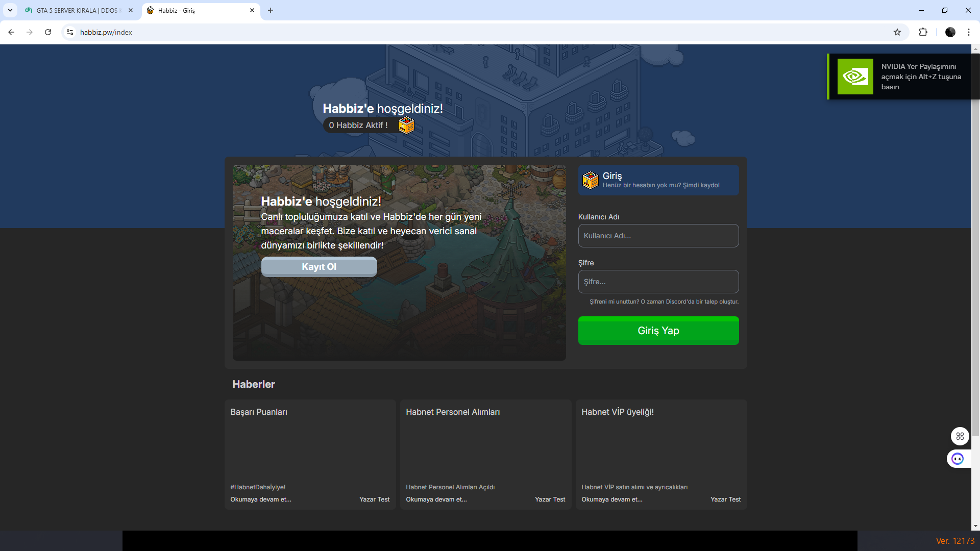This screenshot has height=551, width=980.
Task: Continue reading Habnet Personel Alımları Açıldı article
Action: pyautogui.click(x=436, y=499)
